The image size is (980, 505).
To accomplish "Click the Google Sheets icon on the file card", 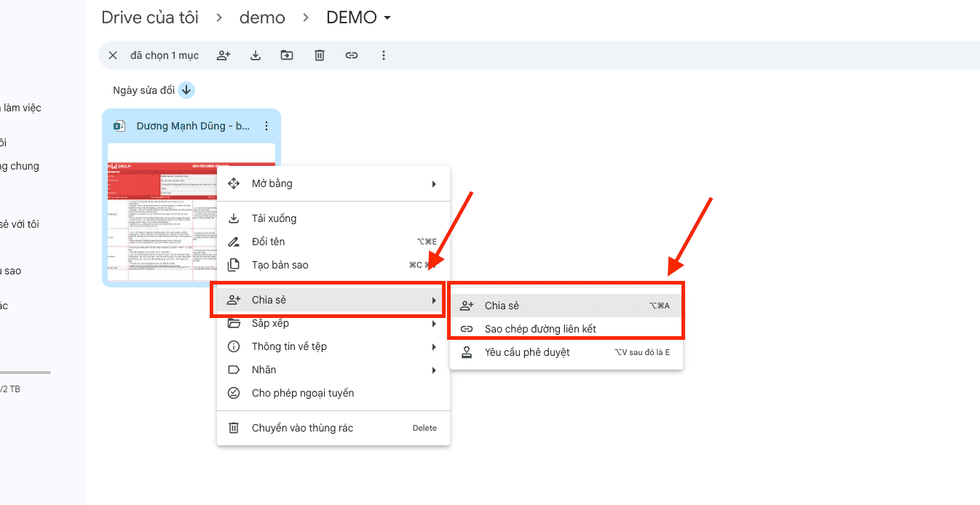I will tap(119, 125).
